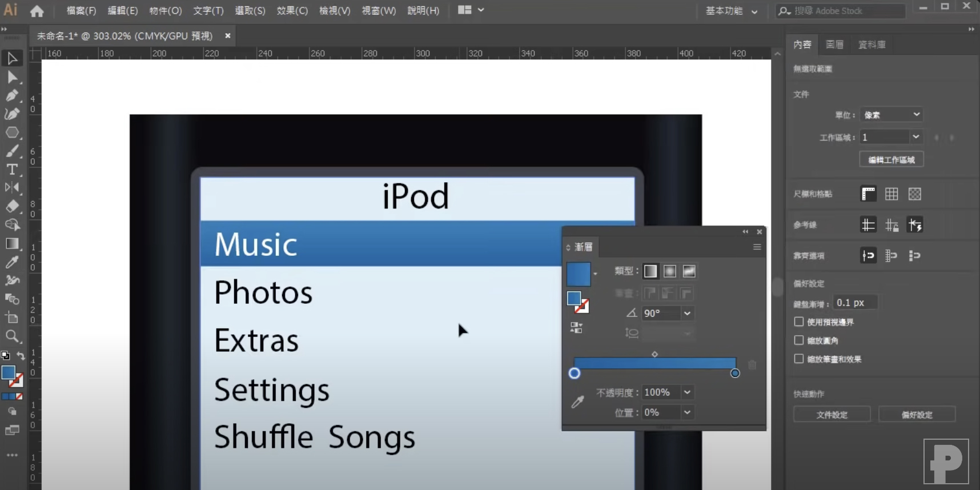Image resolution: width=980 pixels, height=490 pixels.
Task: Click the Home icon
Action: click(x=37, y=11)
